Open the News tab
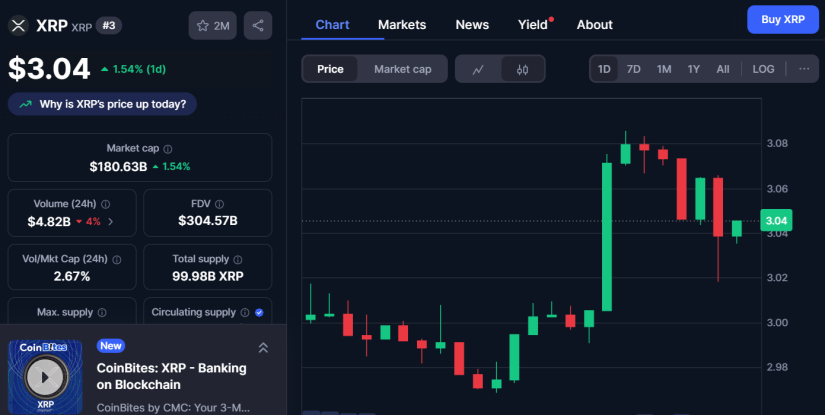 [472, 25]
